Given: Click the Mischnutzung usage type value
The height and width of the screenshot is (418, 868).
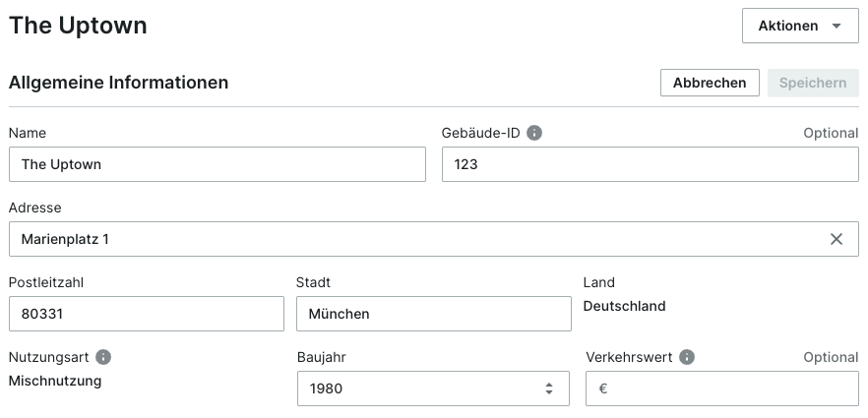Looking at the screenshot, I should click(55, 381).
